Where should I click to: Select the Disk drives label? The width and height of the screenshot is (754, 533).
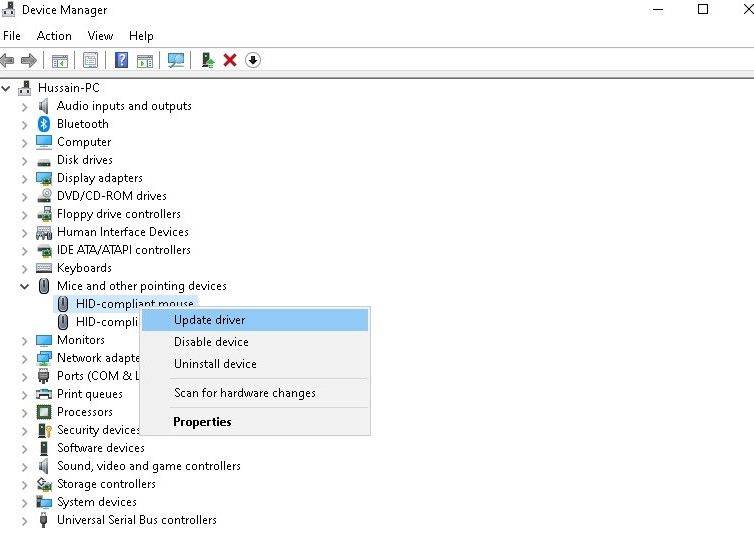coord(85,160)
